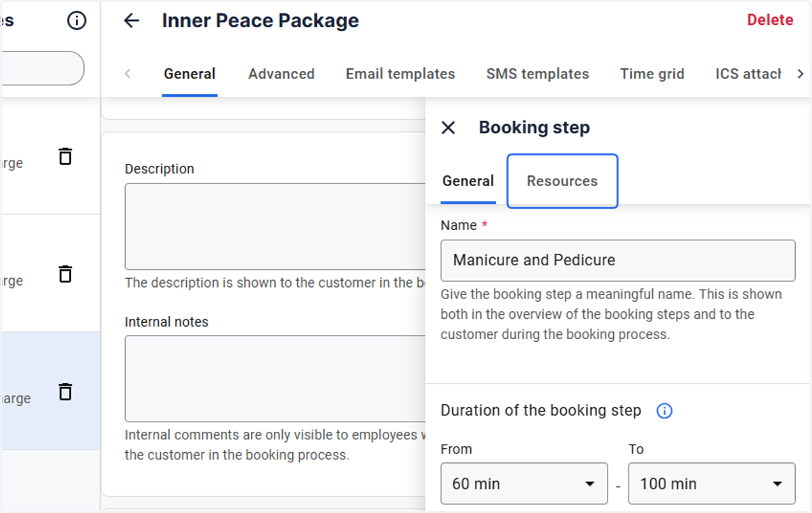
Task: Click trash icon in the highlighted list row
Action: pos(65,392)
